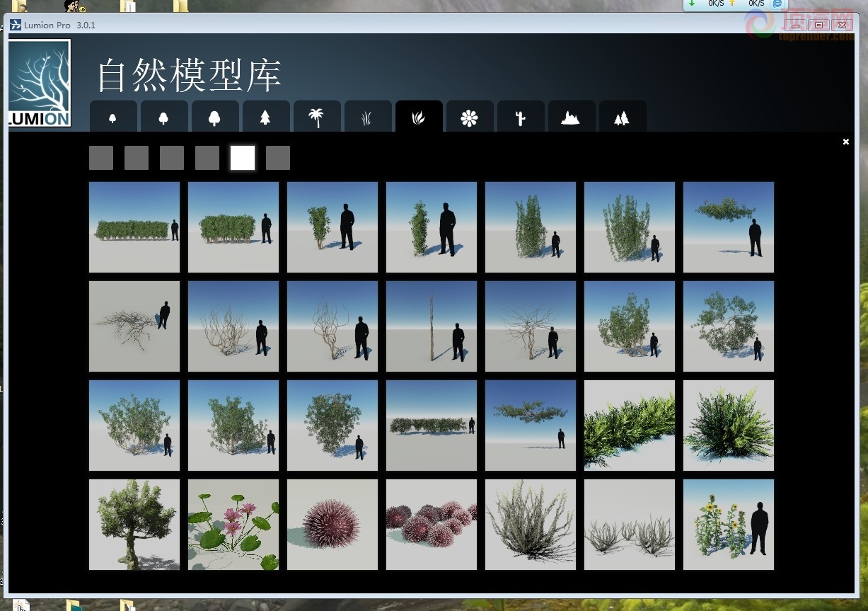Close the nature library panel
The height and width of the screenshot is (611, 868).
[x=845, y=142]
